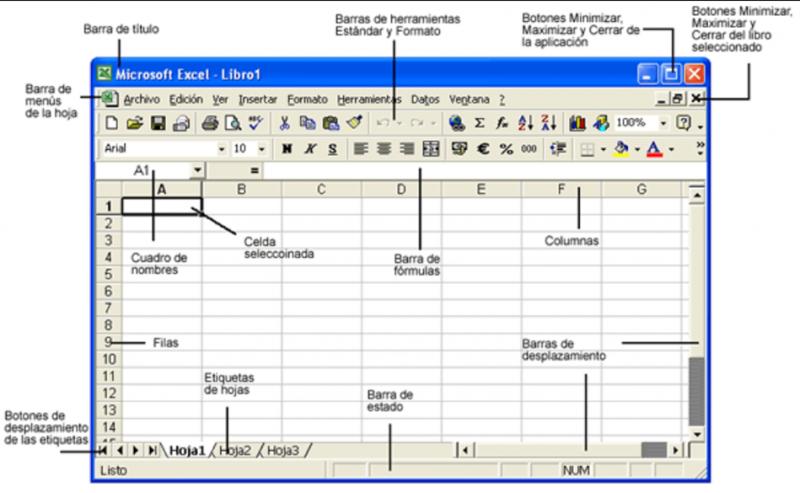
Task: Toggle Bold formatting N button
Action: pyautogui.click(x=287, y=149)
